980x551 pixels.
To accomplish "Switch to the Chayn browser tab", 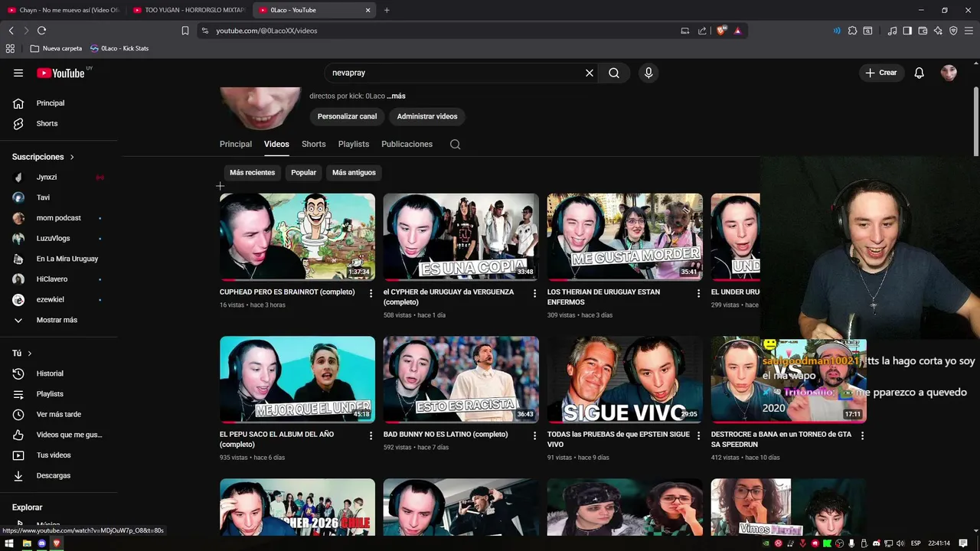I will (63, 10).
